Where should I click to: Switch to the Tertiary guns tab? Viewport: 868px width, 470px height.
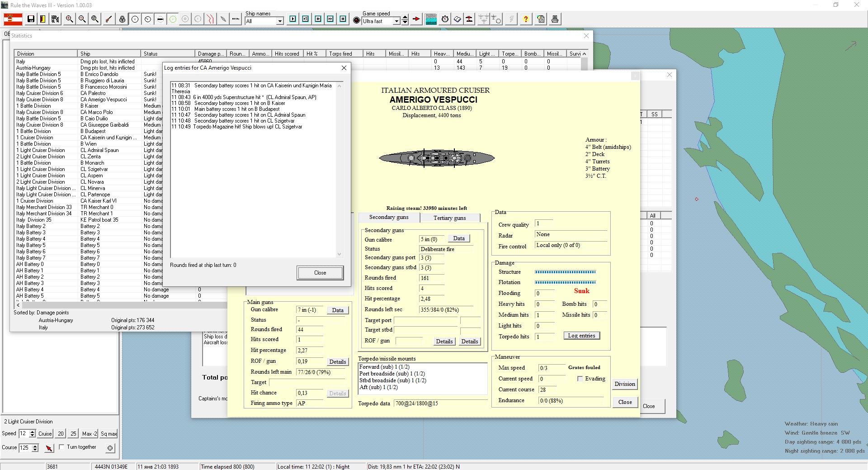pos(449,218)
